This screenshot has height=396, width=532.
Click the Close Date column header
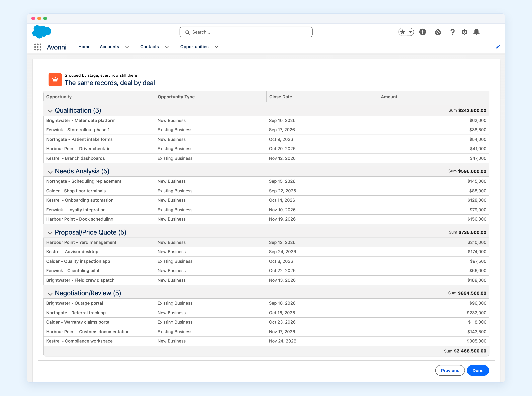[x=322, y=97]
